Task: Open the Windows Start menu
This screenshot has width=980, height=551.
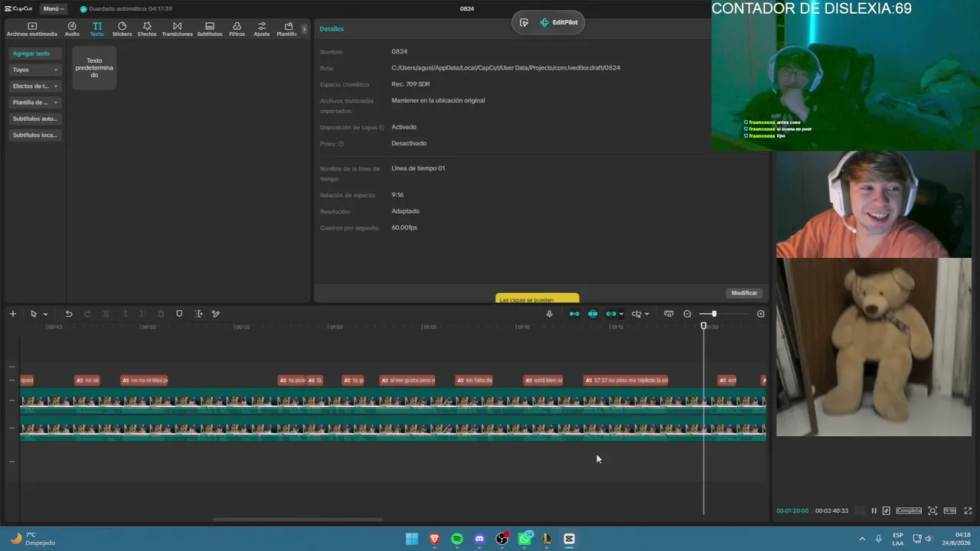Action: pyautogui.click(x=412, y=539)
